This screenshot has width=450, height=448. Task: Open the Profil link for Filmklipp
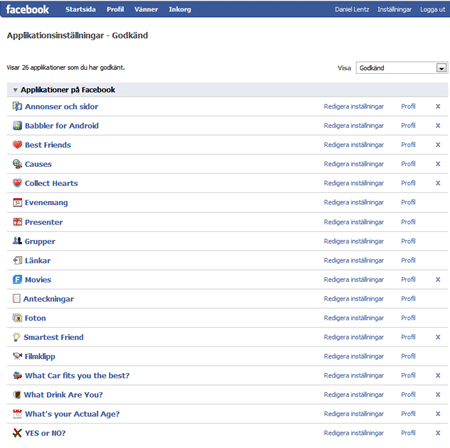(408, 356)
